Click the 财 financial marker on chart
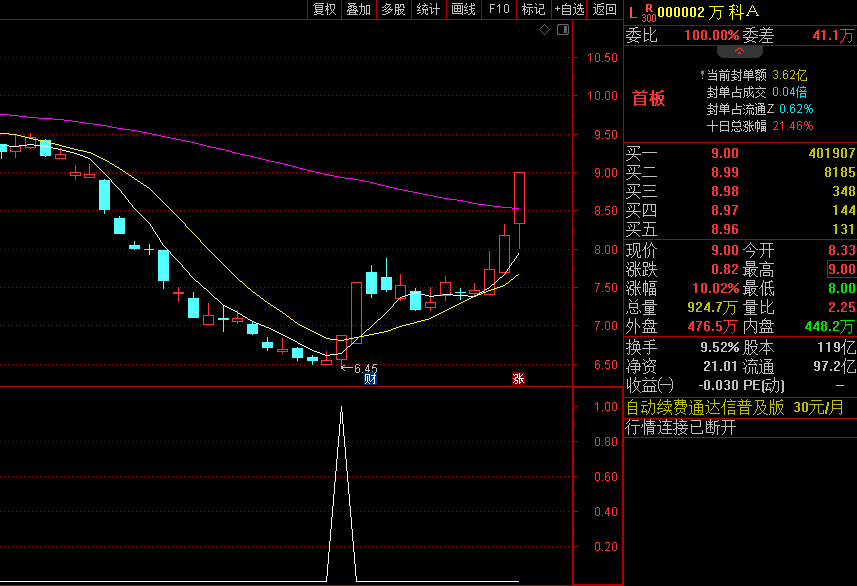The width and height of the screenshot is (857, 586). coord(370,379)
